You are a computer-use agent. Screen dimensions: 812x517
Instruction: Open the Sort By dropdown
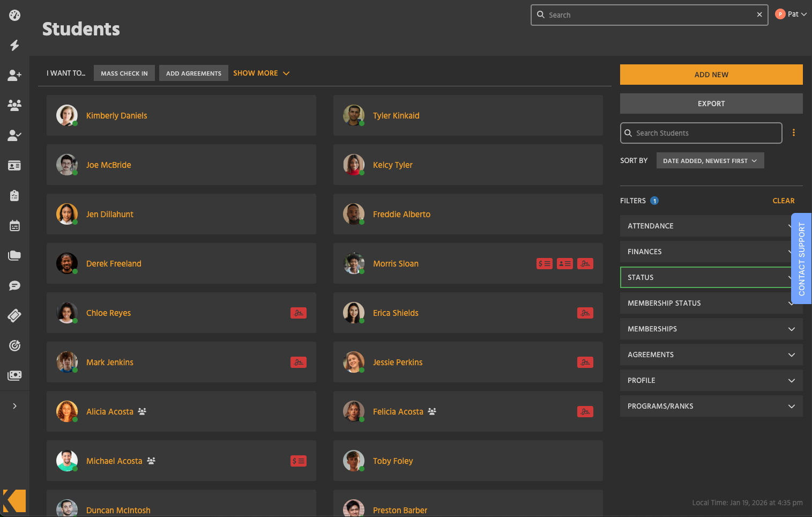pos(710,161)
